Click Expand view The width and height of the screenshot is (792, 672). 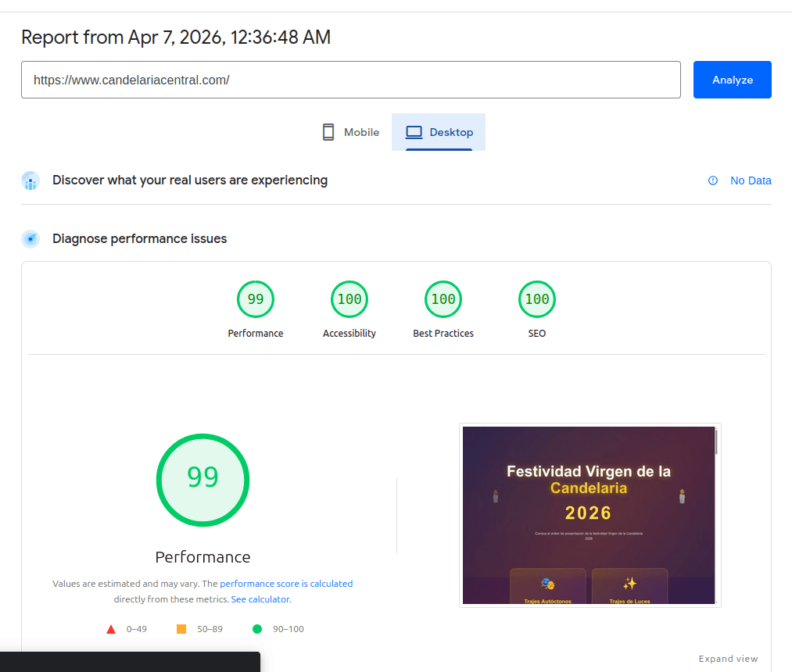pos(728,659)
